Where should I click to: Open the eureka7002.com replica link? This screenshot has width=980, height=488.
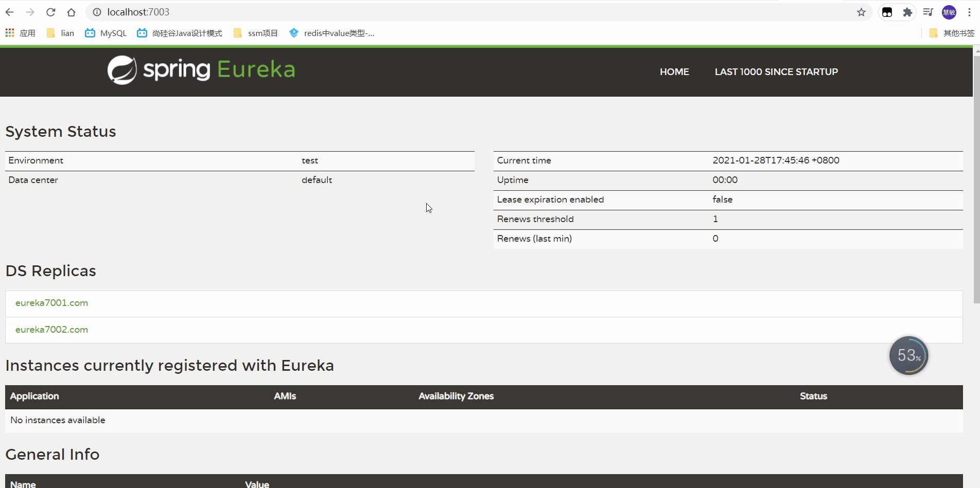point(51,330)
